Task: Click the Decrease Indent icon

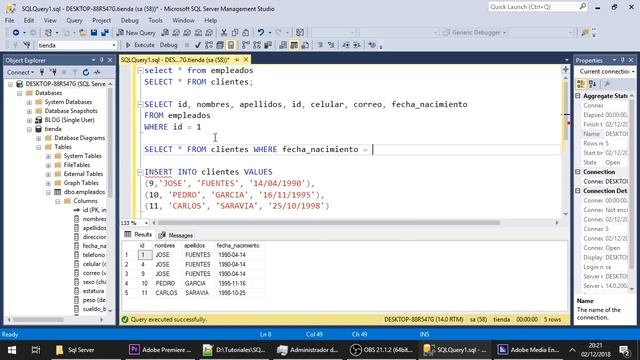Action: pos(346,45)
